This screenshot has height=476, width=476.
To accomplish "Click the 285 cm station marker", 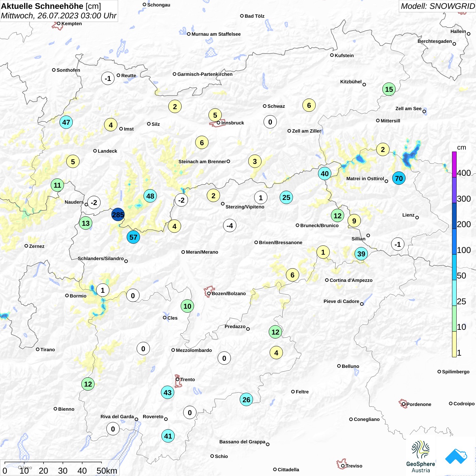I will [118, 215].
